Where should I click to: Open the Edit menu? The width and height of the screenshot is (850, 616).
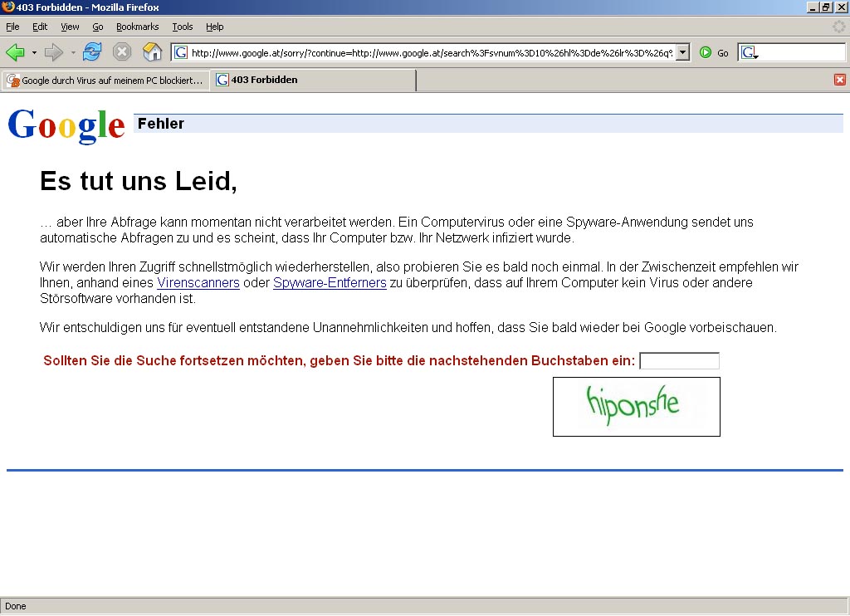coord(40,27)
